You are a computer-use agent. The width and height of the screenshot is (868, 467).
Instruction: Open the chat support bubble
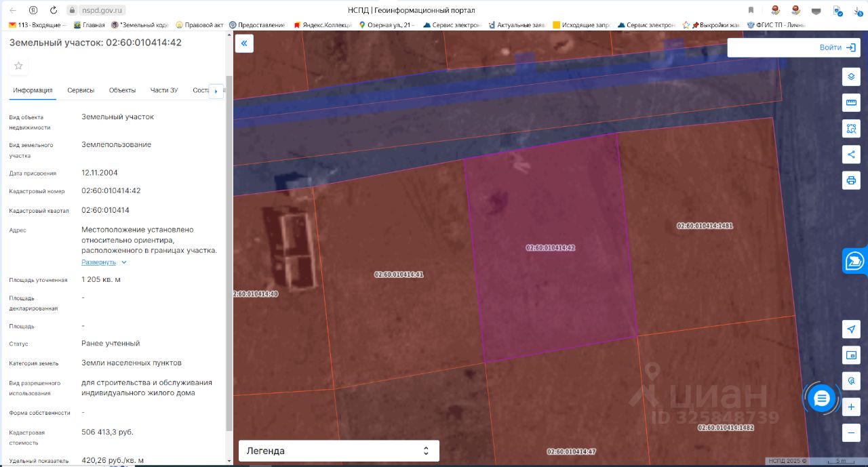[x=822, y=399]
